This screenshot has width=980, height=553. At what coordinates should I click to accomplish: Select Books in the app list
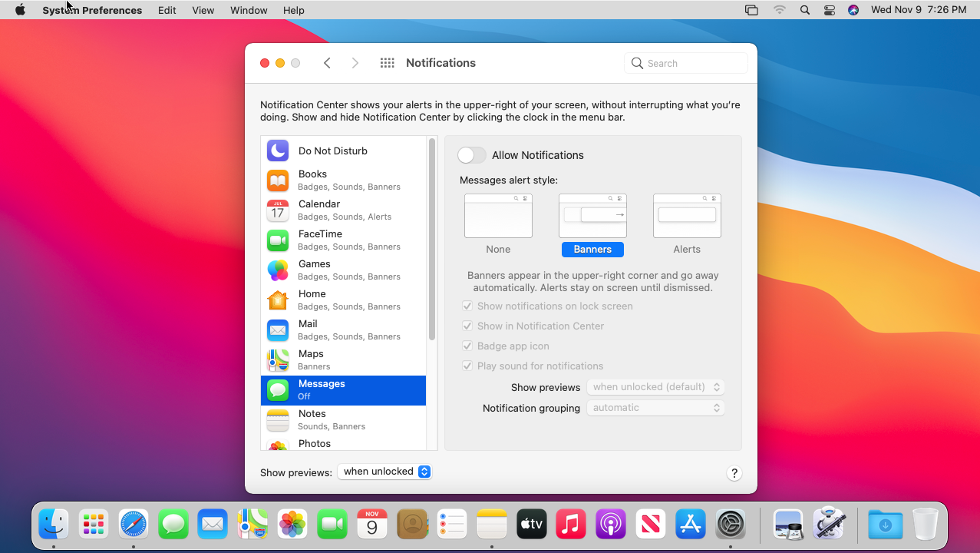pyautogui.click(x=343, y=180)
